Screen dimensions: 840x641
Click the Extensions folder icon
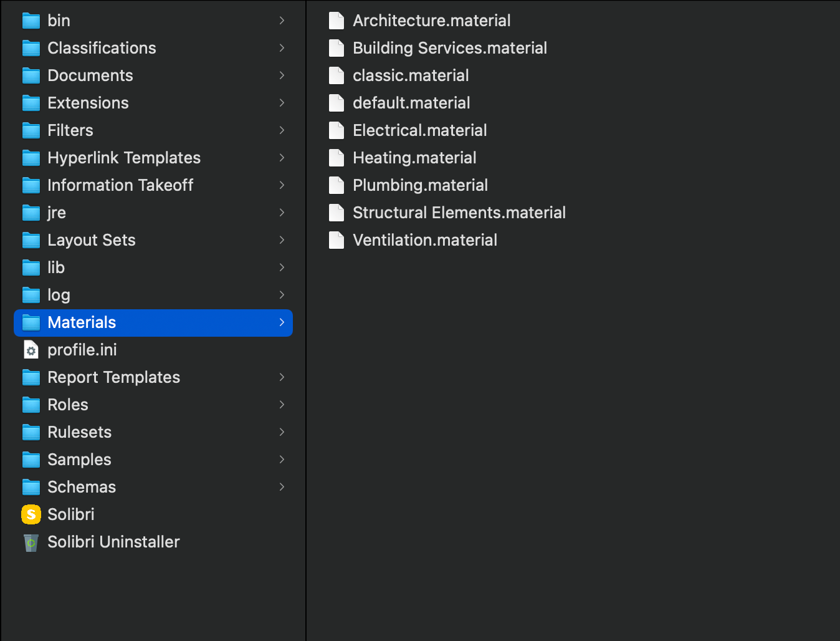pyautogui.click(x=31, y=104)
